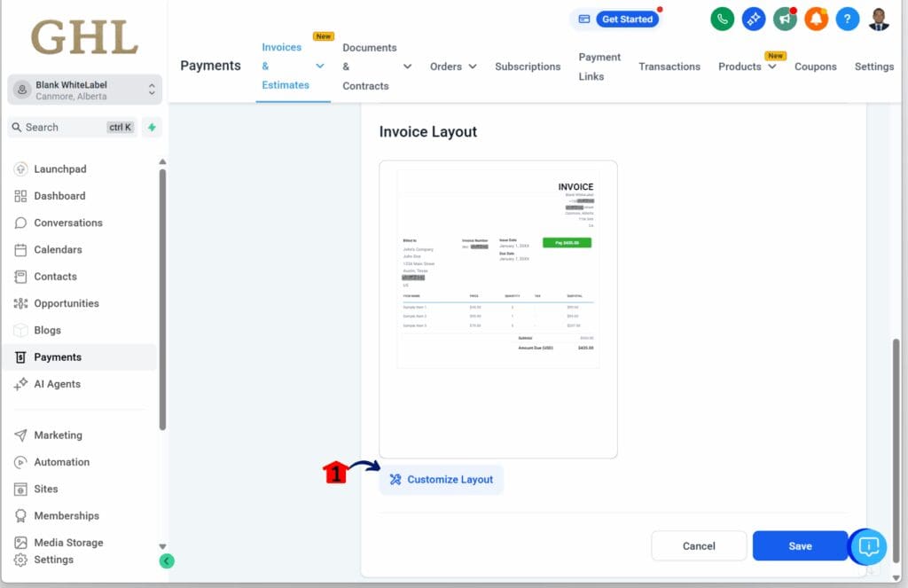Open the Subscriptions tab
This screenshot has height=588, width=908.
528,66
